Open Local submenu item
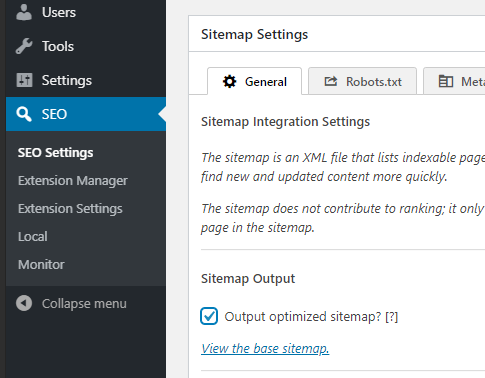This screenshot has width=485, height=378. 33,237
